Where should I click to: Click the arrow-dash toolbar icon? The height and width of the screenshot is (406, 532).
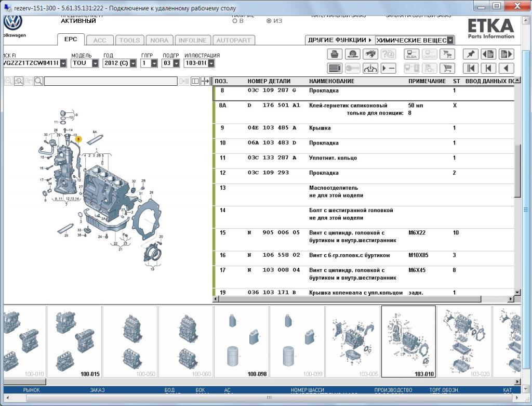[388, 68]
